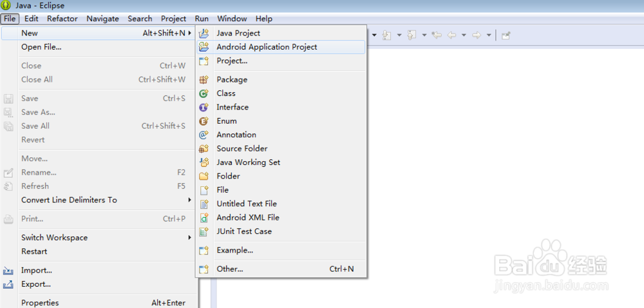
Task: Open the Back history dropdown arrow
Action: tap(464, 35)
